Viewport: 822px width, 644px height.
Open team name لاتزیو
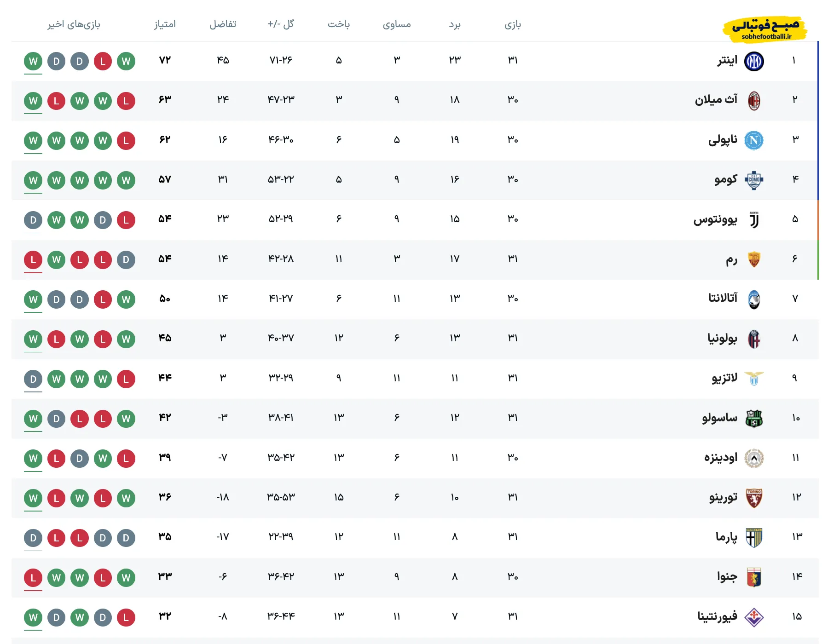coord(725,378)
